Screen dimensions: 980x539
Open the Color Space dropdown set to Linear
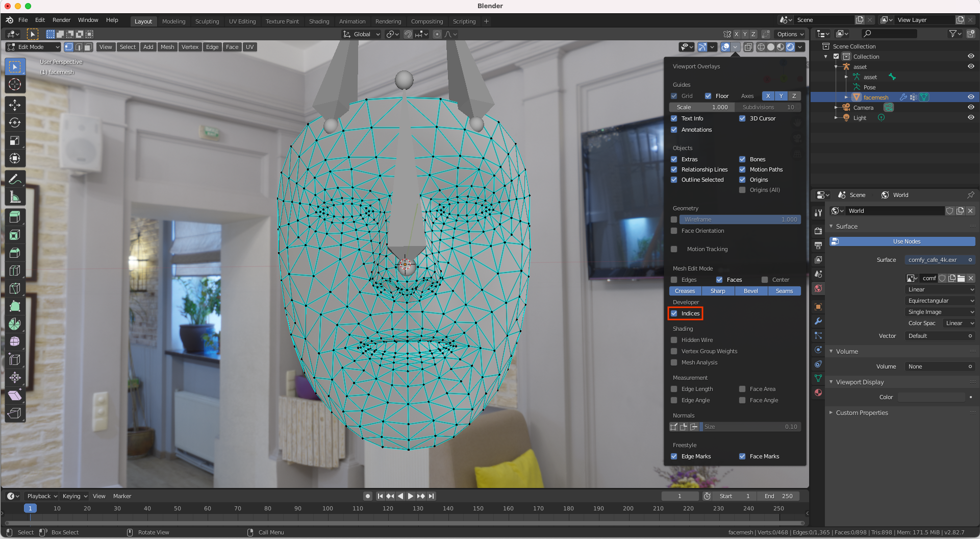pyautogui.click(x=958, y=323)
